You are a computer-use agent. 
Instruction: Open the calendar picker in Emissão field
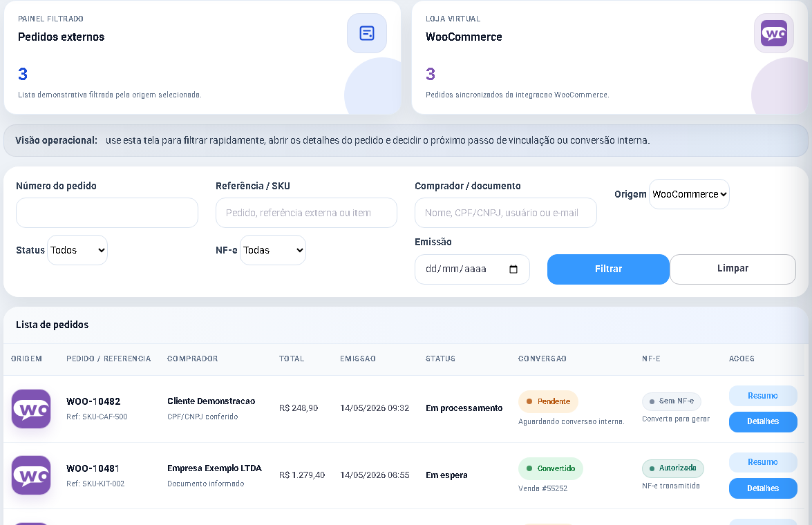[513, 269]
